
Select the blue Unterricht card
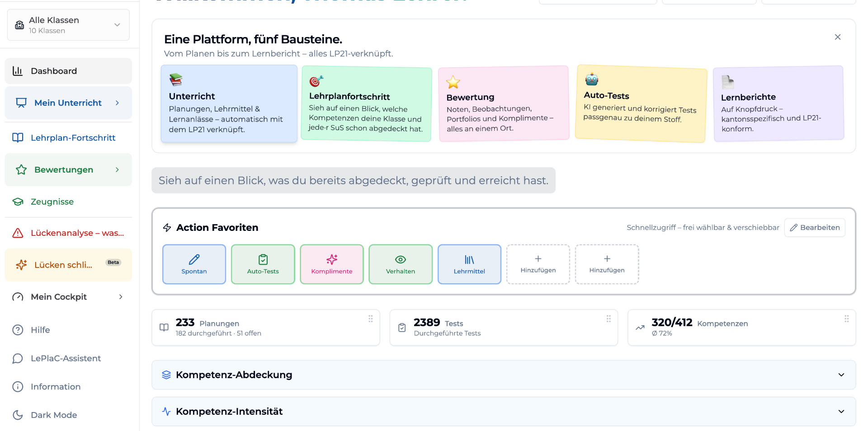(x=229, y=104)
